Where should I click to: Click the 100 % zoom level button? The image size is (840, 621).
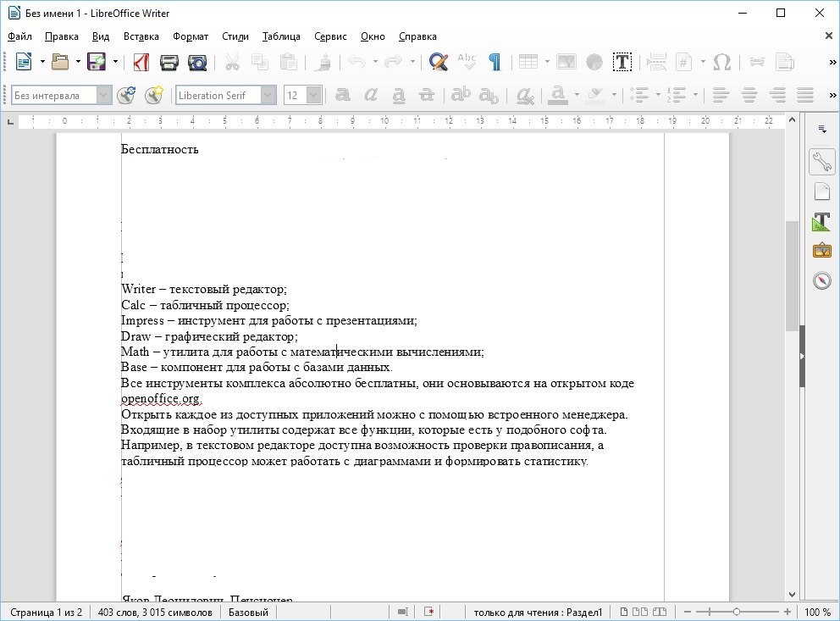click(817, 612)
